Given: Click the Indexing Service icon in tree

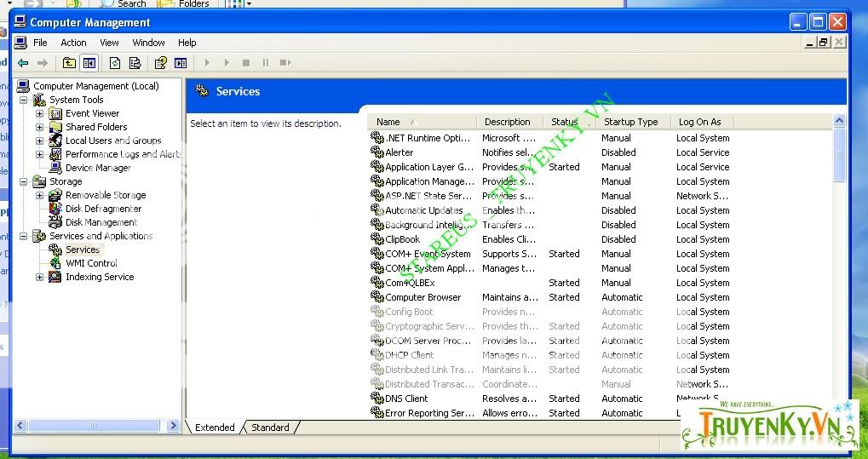Looking at the screenshot, I should (x=55, y=277).
